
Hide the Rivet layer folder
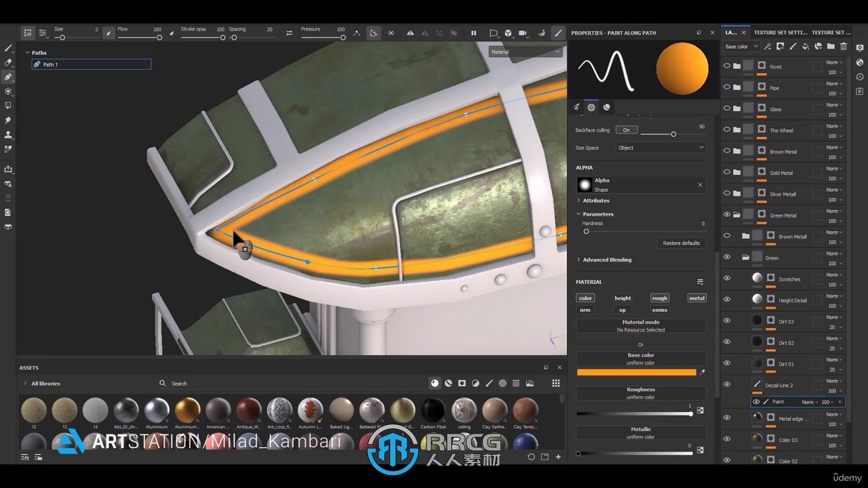pos(727,66)
